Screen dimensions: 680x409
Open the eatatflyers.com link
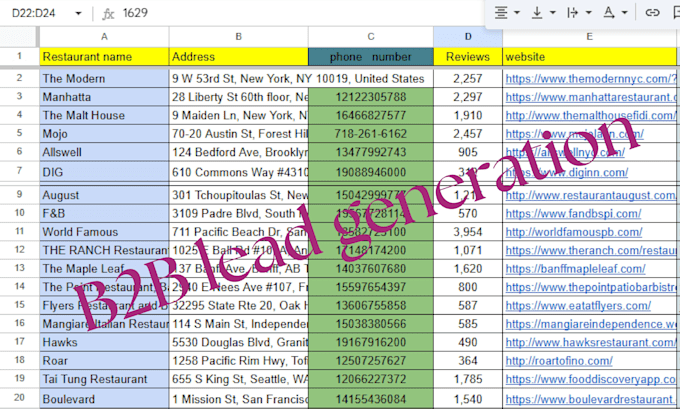point(578,306)
